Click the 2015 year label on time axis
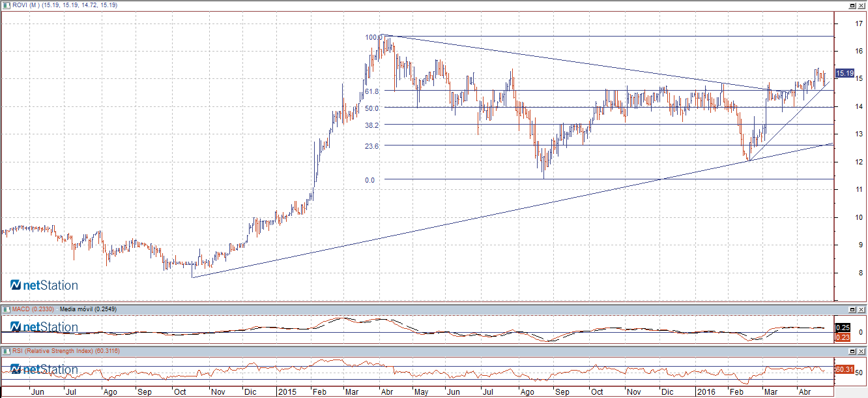 287,393
